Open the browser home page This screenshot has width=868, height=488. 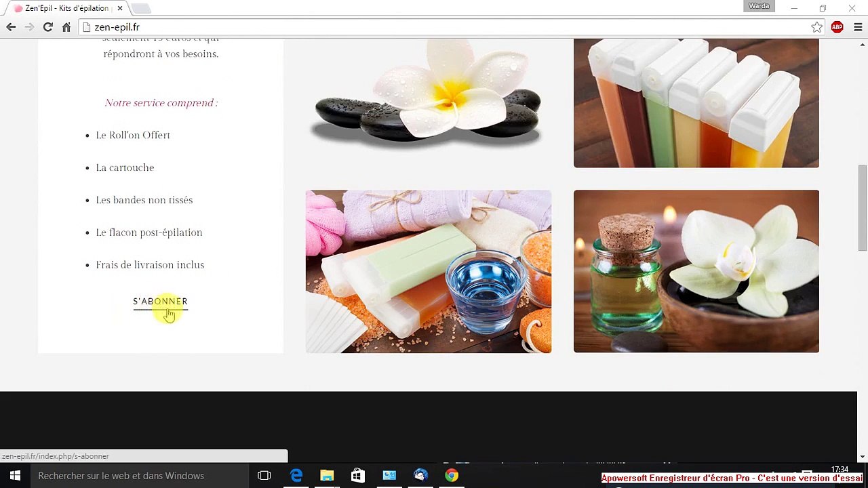coord(66,27)
